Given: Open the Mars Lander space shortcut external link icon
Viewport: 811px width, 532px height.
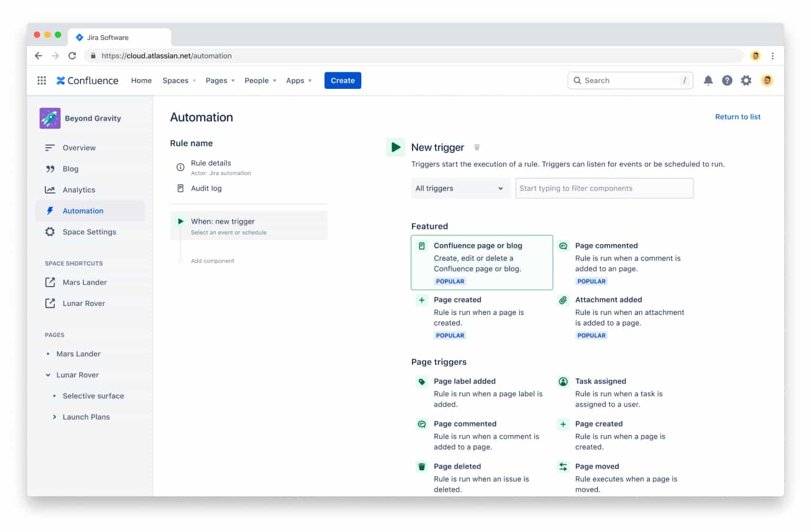Looking at the screenshot, I should [49, 282].
